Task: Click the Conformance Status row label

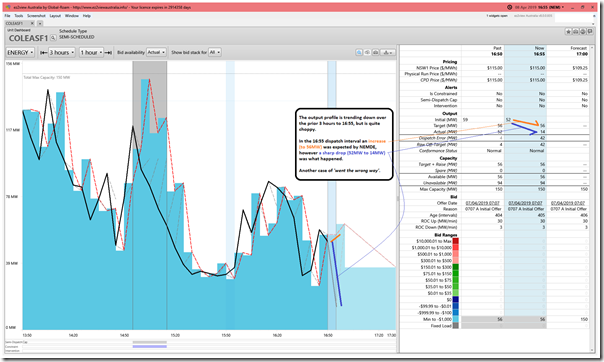Action: [x=438, y=151]
